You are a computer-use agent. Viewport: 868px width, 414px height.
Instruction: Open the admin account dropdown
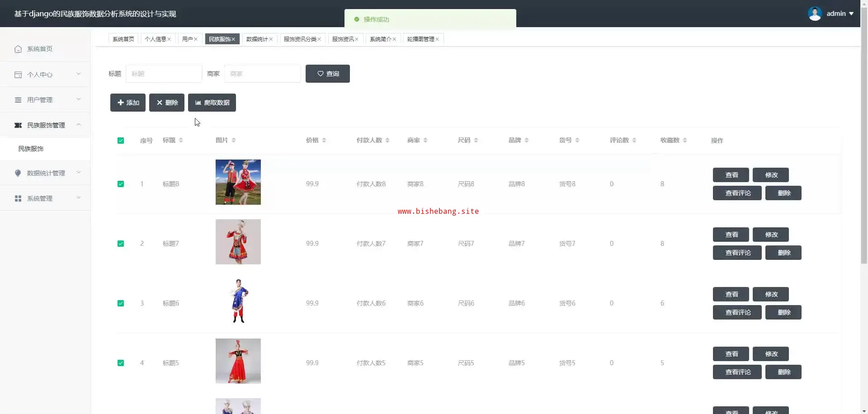tap(851, 14)
